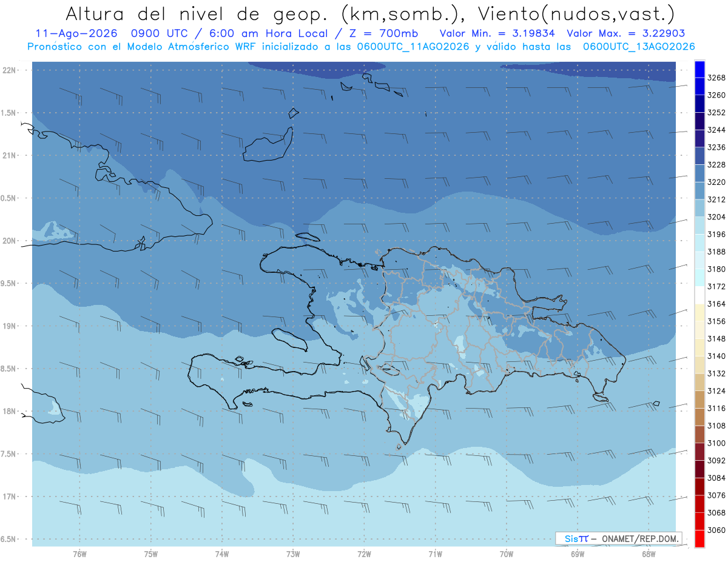Viewport: 728px width, 562px height.
Task: Click the bright red swatch below 3060
Action: 699,539
